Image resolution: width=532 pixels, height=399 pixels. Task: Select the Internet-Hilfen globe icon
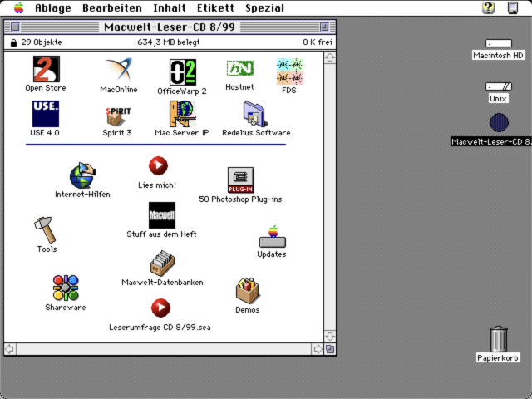82,175
